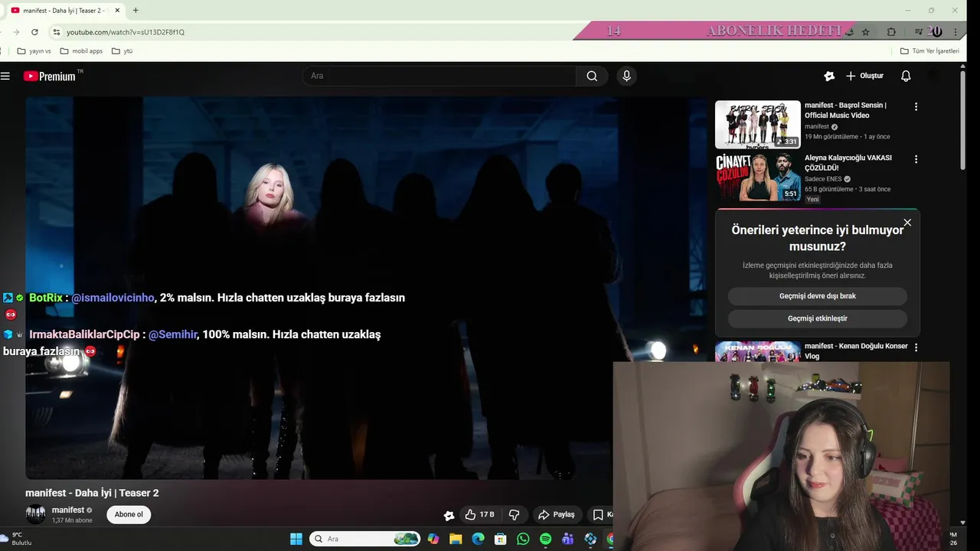The height and width of the screenshot is (551, 980).
Task: Open File Explorer from taskbar
Action: point(456,539)
